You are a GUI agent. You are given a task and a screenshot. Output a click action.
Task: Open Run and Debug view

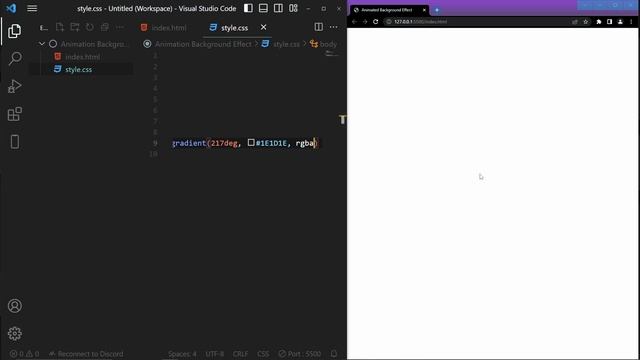14,86
